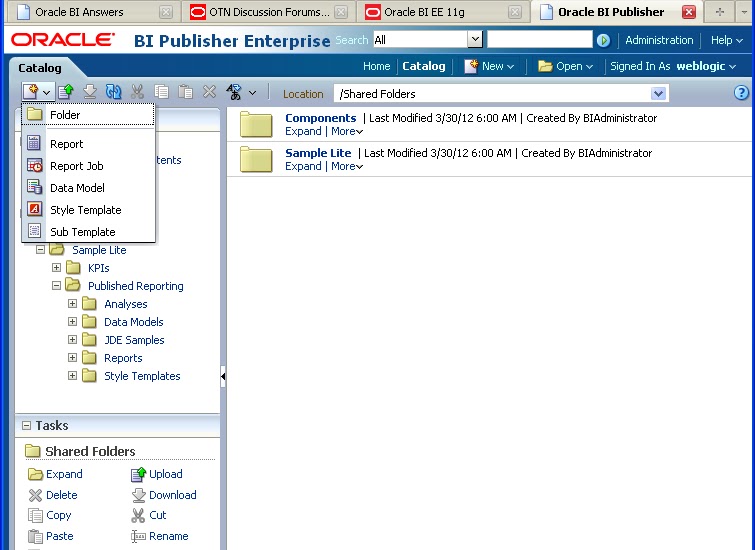Select Report Job from the New menu
Image resolution: width=755 pixels, height=550 pixels.
[88, 166]
